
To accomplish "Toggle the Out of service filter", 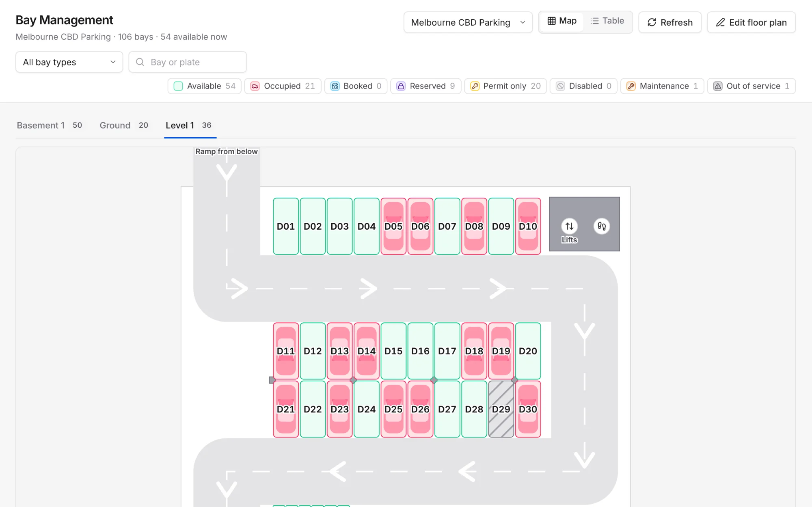I will [751, 86].
